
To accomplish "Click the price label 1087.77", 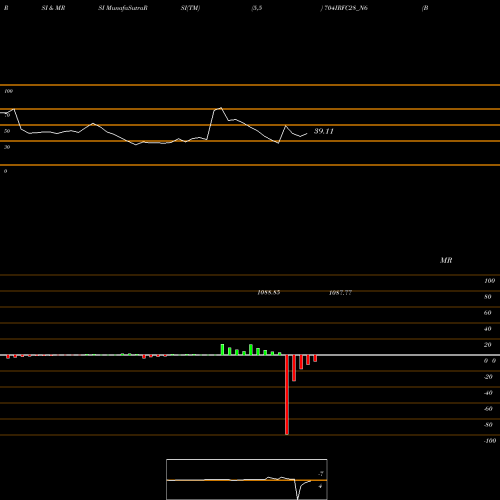I will point(340,292).
